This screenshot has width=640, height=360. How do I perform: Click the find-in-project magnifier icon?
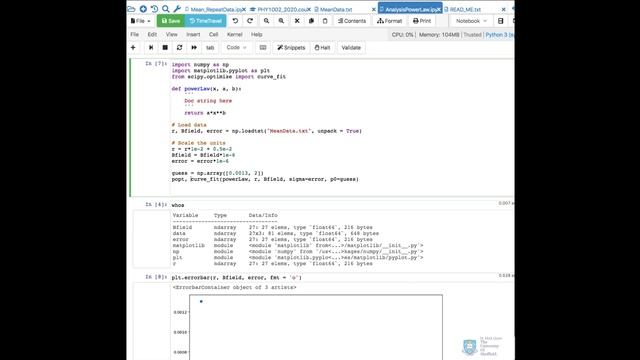point(165,9)
